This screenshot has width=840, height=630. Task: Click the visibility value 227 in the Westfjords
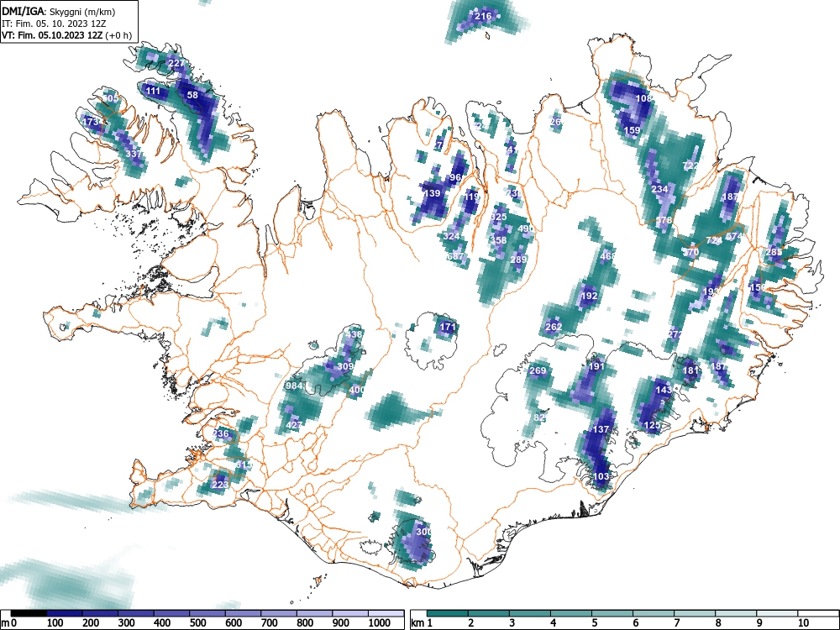pos(176,63)
